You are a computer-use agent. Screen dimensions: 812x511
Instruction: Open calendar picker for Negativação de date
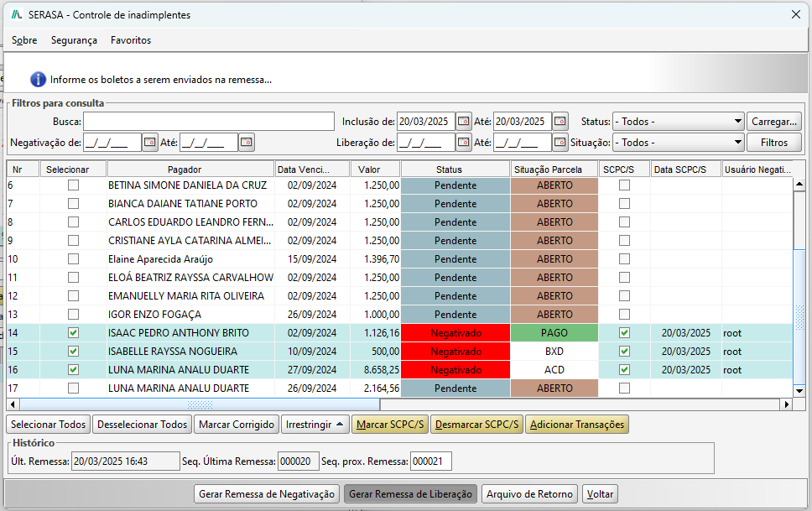(149, 142)
